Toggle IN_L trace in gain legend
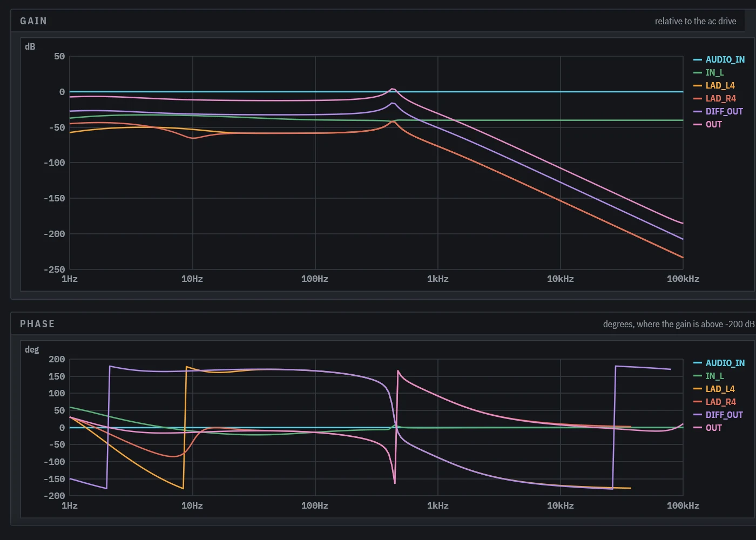 (x=708, y=72)
